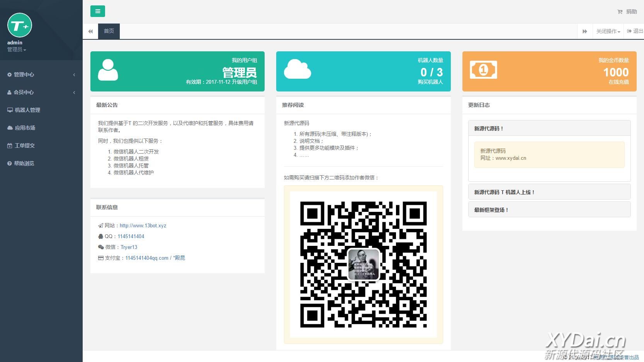Expand the 会员中心 sidebar menu

[41, 92]
